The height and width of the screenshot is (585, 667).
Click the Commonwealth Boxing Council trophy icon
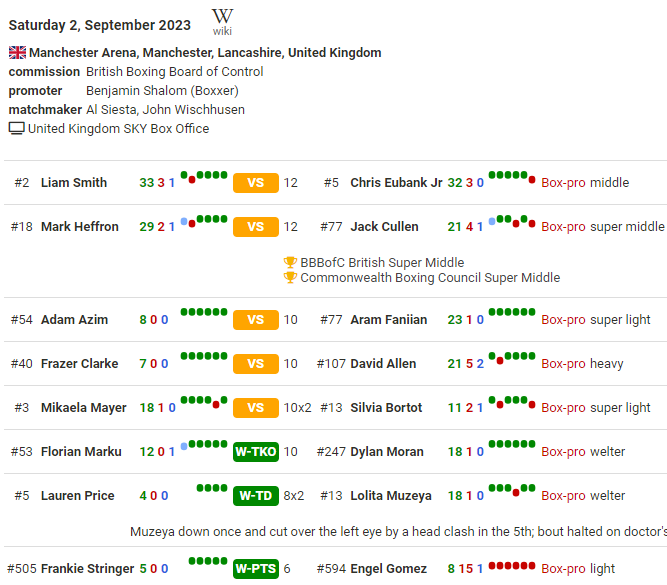click(290, 278)
